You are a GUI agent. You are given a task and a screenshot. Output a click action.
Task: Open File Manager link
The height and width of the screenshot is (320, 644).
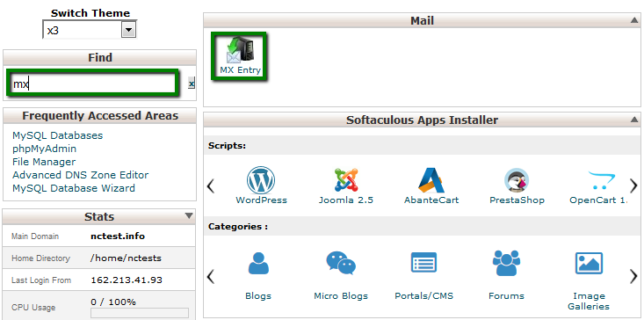[x=44, y=162]
